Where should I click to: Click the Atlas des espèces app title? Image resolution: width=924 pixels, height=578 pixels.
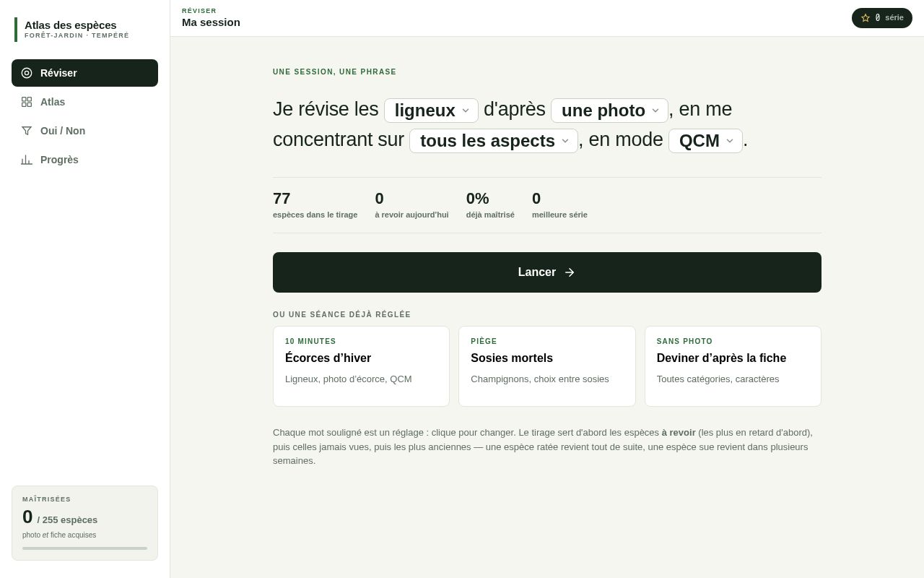point(71,25)
